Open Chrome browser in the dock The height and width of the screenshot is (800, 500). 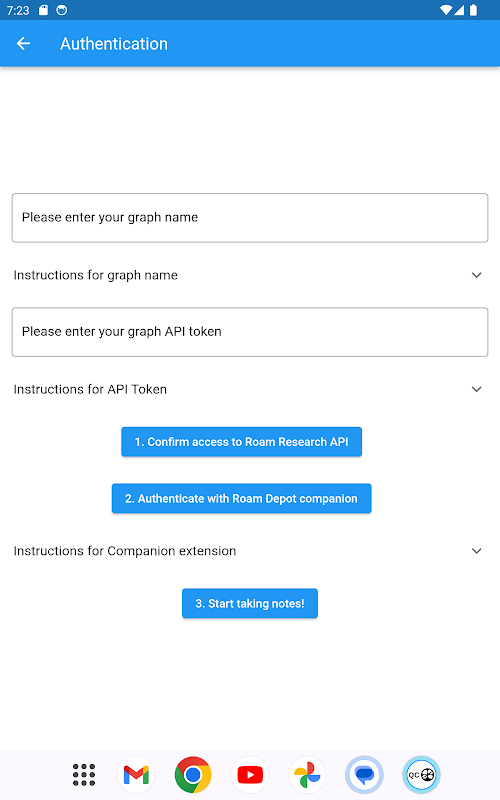tap(193, 774)
